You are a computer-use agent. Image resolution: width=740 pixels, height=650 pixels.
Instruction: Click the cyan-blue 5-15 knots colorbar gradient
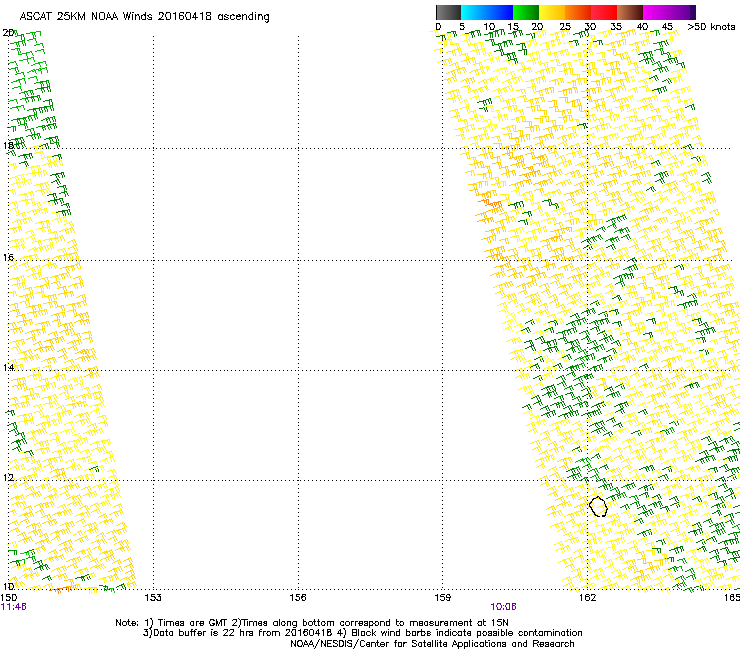487,12
